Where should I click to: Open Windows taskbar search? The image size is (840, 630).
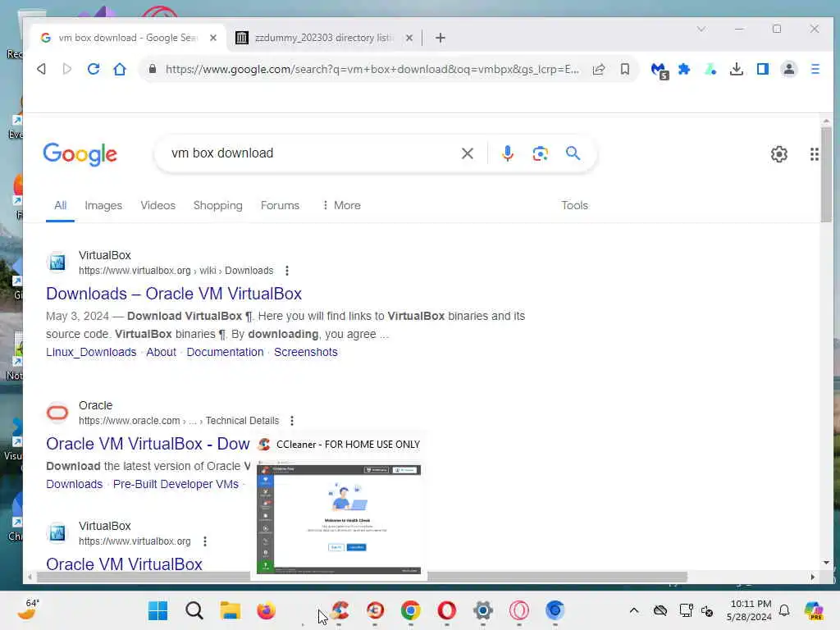coord(194,610)
